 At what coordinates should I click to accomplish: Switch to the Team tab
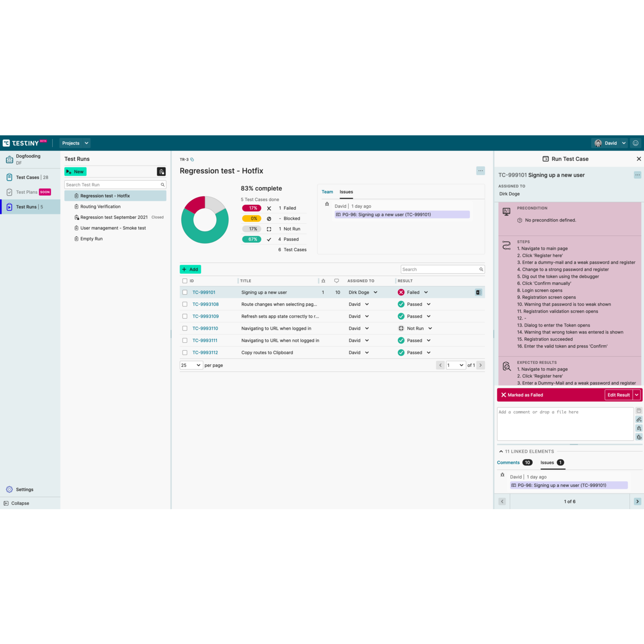click(x=327, y=192)
